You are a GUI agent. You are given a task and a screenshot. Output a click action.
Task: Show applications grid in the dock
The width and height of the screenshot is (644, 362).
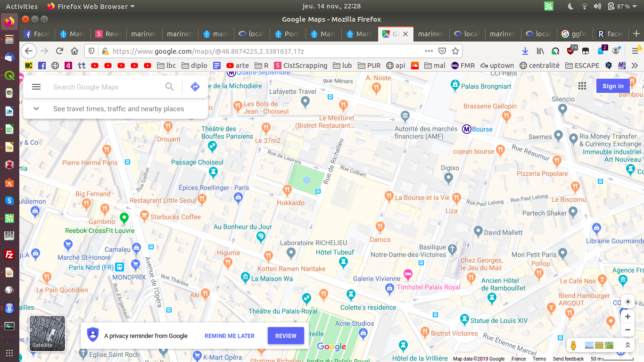(9, 353)
